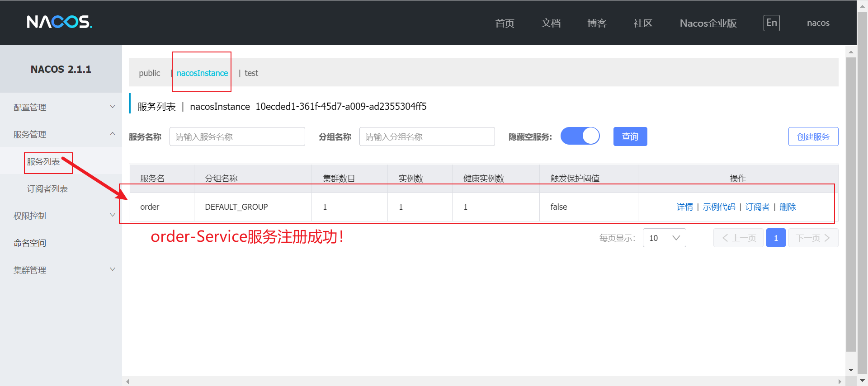Click the namespace ID 10ecded1-361f text

click(341, 106)
